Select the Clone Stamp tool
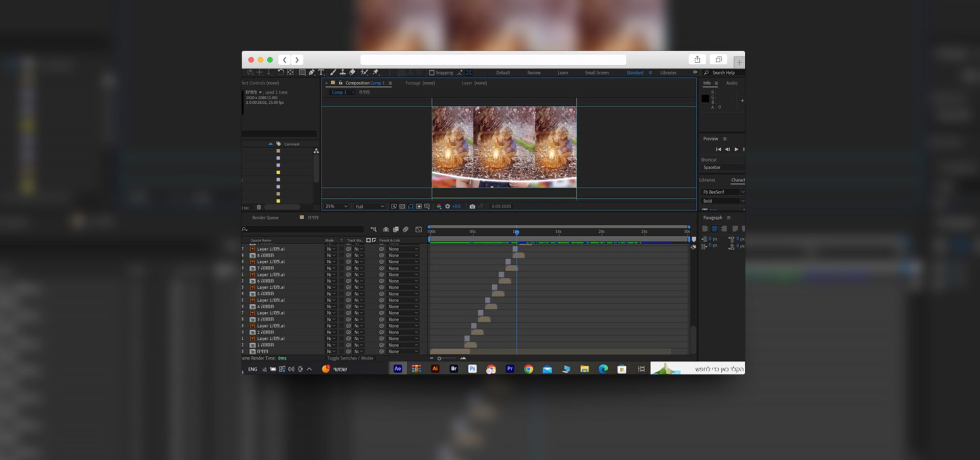This screenshot has height=460, width=980. click(343, 73)
